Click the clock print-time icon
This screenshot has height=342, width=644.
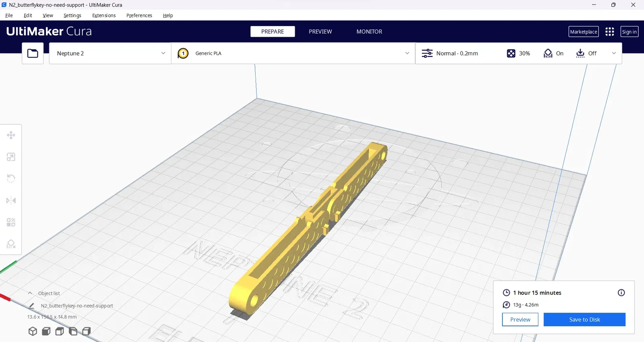(x=506, y=293)
